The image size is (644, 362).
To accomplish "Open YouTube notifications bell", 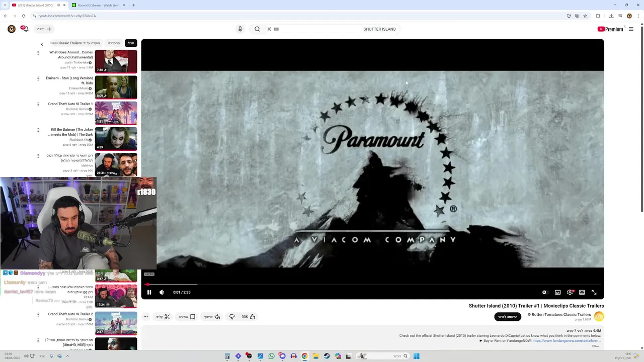I will 24,29.
